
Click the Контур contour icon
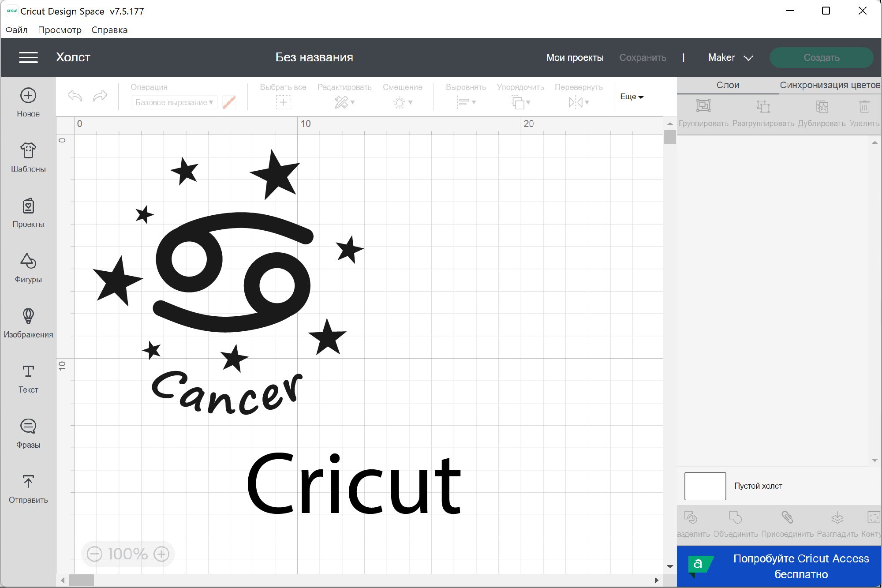tap(873, 517)
